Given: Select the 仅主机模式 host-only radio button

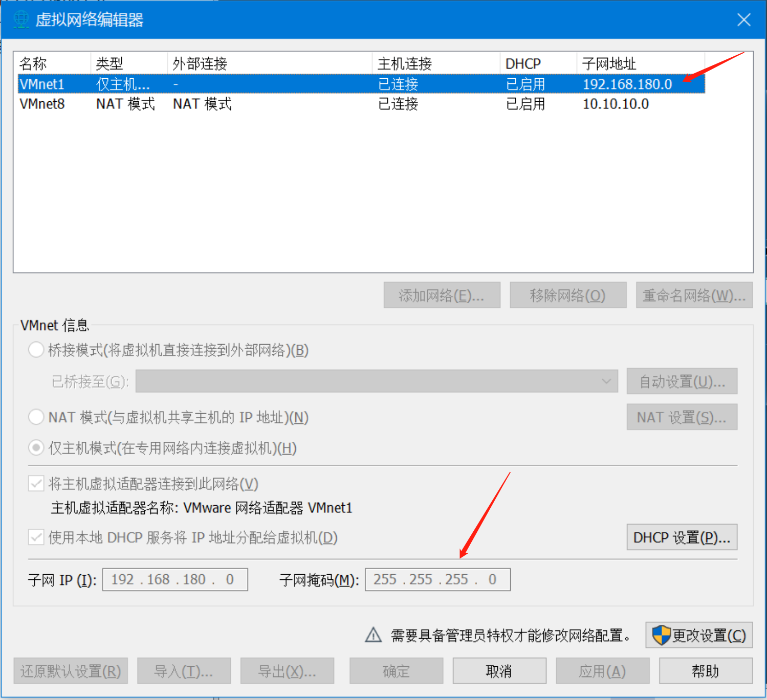Looking at the screenshot, I should pos(36,448).
